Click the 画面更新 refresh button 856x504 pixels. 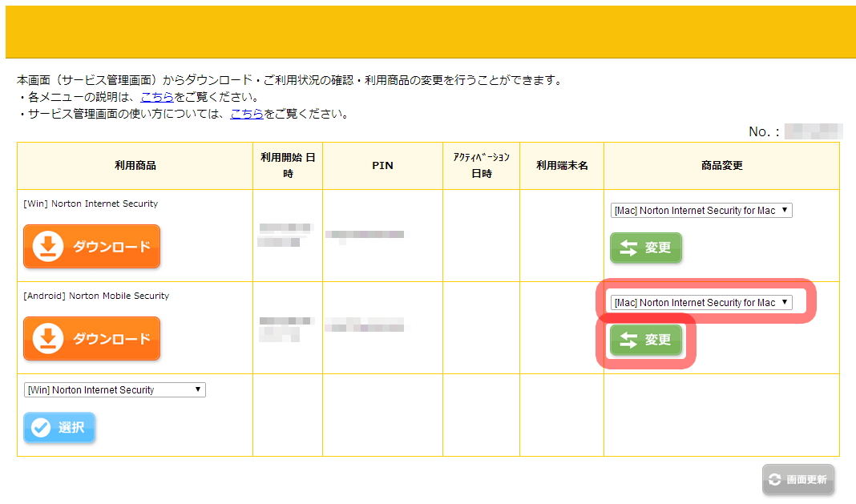pos(798,479)
